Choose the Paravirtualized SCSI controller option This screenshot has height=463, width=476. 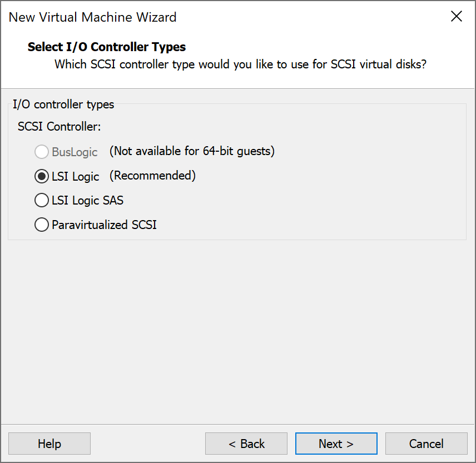click(x=41, y=225)
